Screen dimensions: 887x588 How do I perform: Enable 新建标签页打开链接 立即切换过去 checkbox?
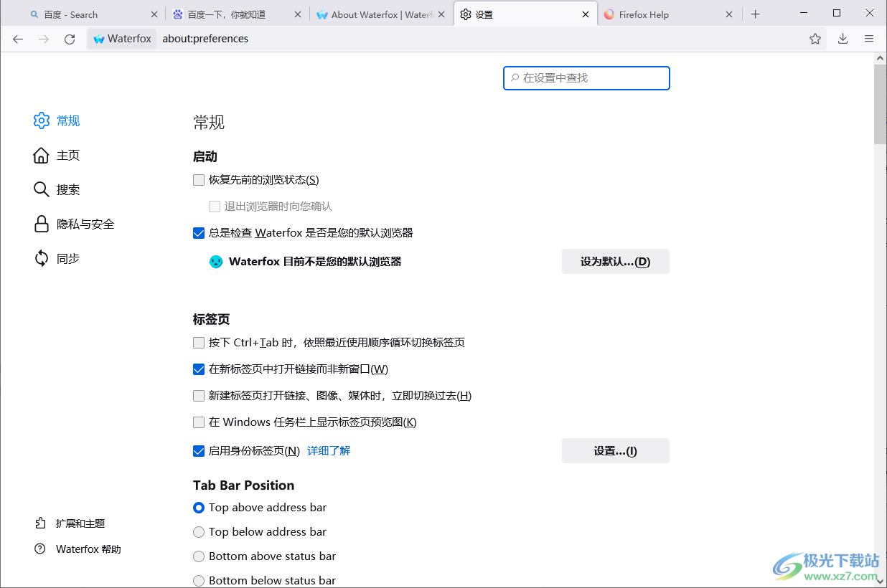[199, 396]
